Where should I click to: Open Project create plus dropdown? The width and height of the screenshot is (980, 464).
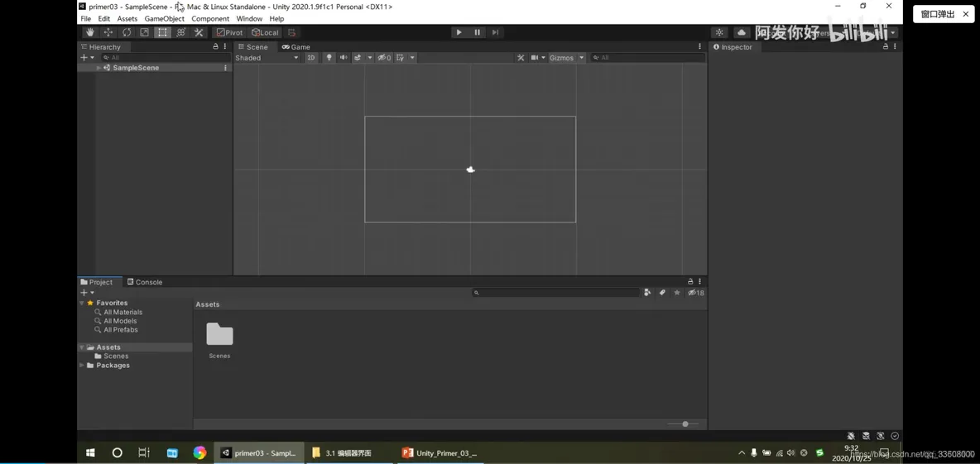point(87,292)
